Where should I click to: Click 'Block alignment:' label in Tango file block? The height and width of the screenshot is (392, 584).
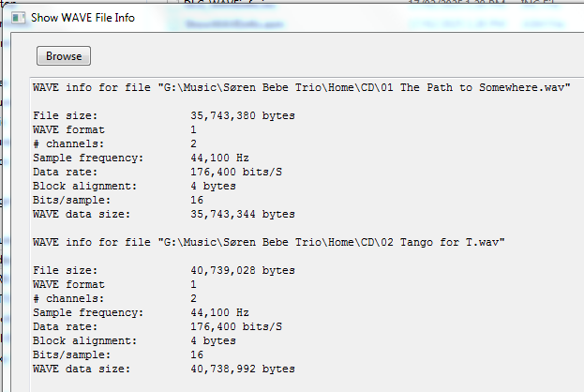(x=85, y=340)
